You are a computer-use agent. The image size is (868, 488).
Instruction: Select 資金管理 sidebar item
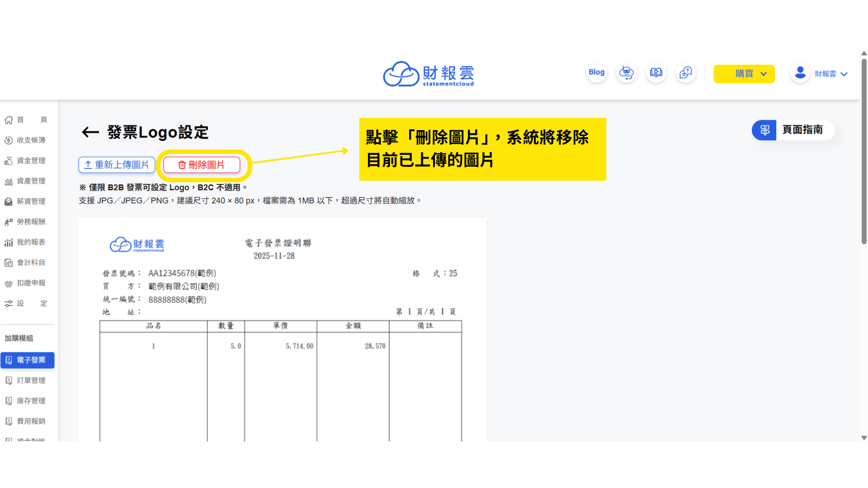click(x=27, y=160)
